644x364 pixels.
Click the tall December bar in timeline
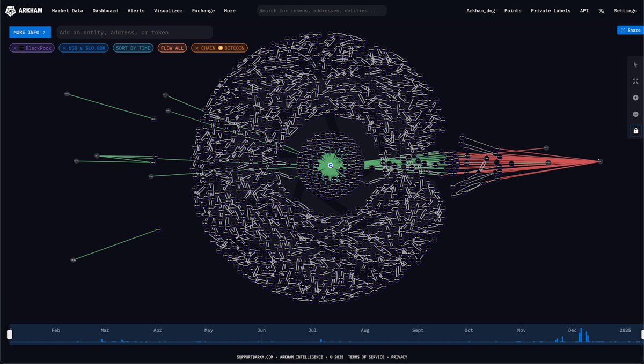coord(580,334)
